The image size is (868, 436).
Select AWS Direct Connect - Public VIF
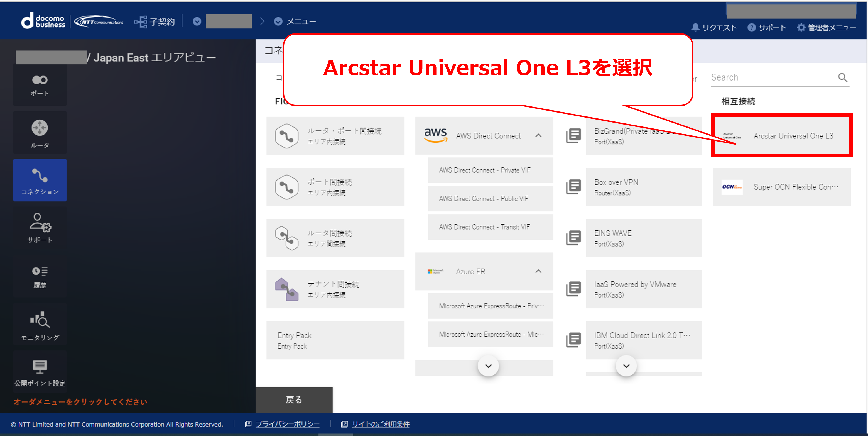coord(491,199)
